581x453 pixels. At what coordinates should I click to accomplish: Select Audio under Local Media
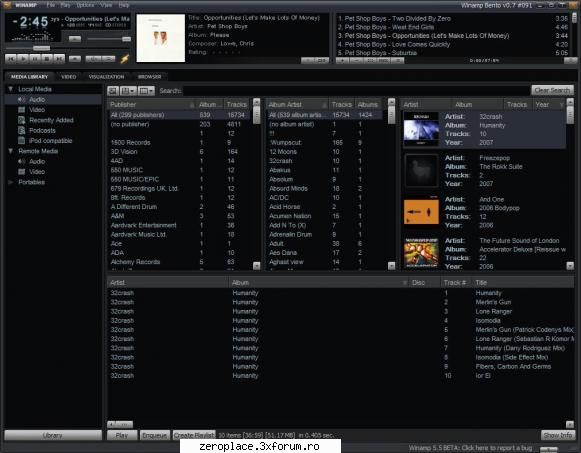53,99
